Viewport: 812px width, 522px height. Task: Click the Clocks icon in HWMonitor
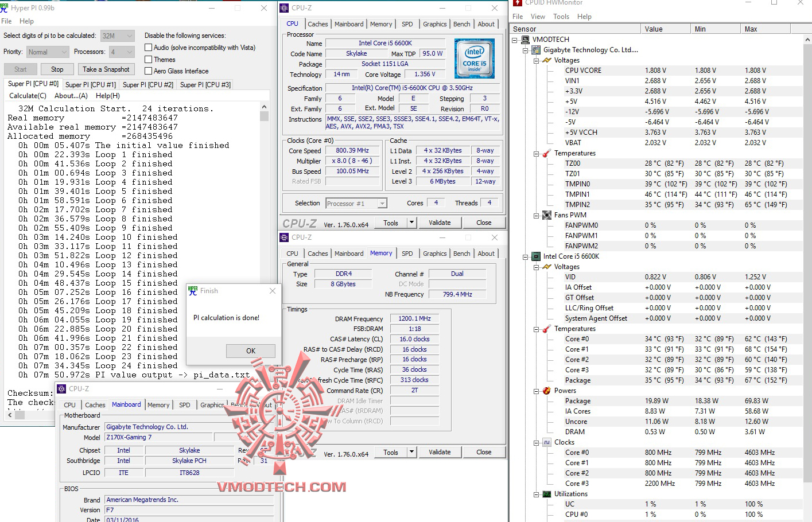(547, 442)
